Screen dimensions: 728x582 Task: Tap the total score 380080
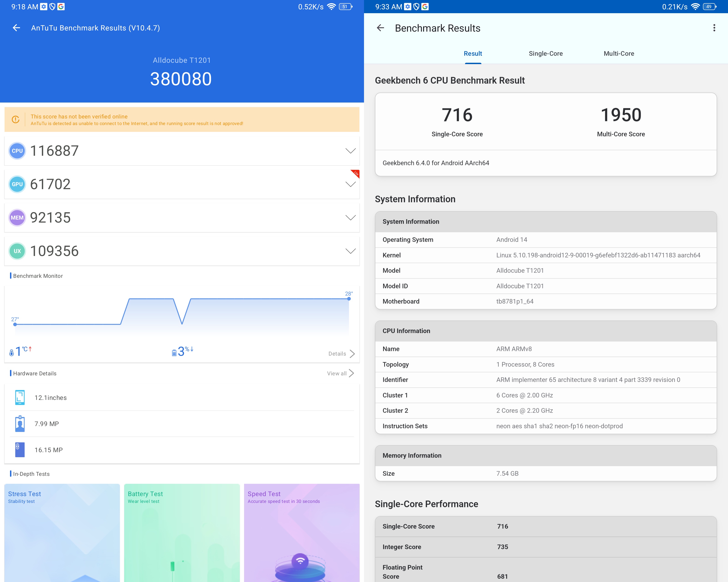point(181,79)
